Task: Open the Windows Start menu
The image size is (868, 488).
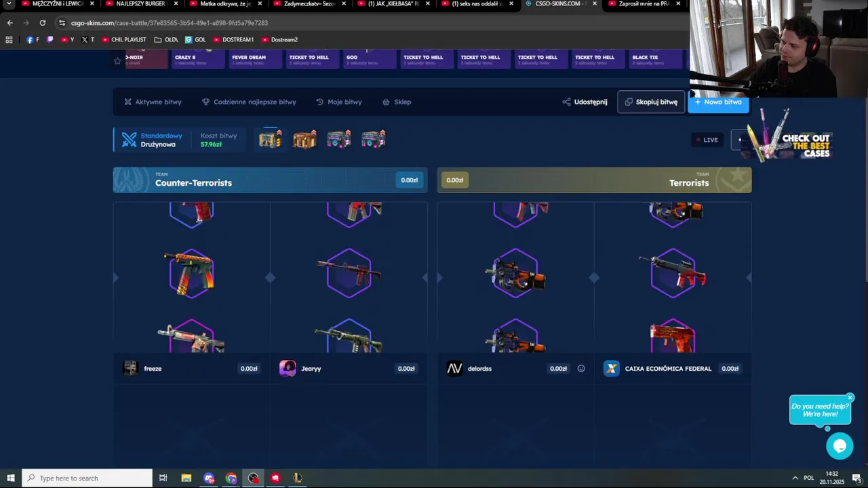Action: tap(11, 478)
